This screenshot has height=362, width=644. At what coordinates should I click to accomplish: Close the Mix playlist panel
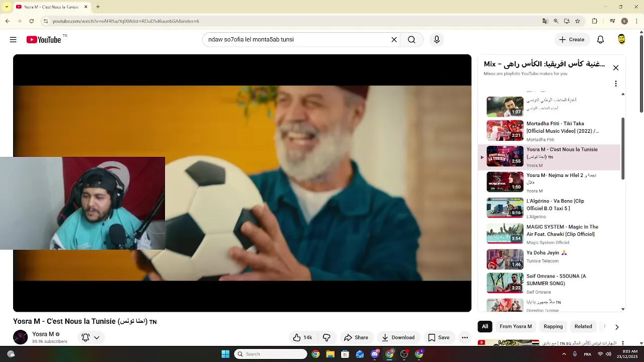(x=615, y=68)
